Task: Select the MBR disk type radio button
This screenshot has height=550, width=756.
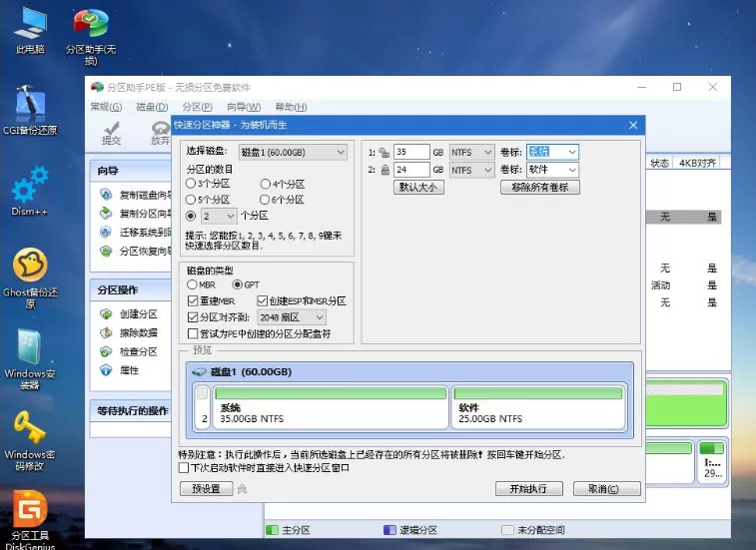Action: coord(193,284)
